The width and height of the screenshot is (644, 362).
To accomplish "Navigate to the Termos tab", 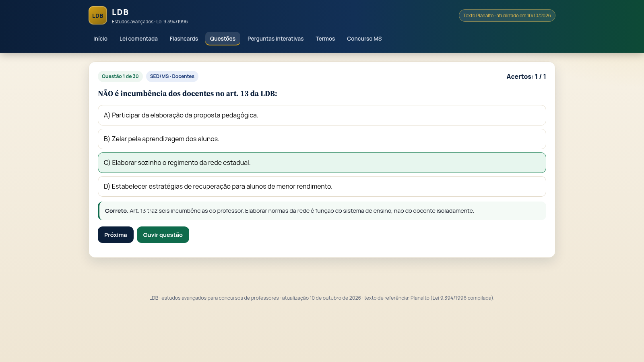I will (x=325, y=39).
